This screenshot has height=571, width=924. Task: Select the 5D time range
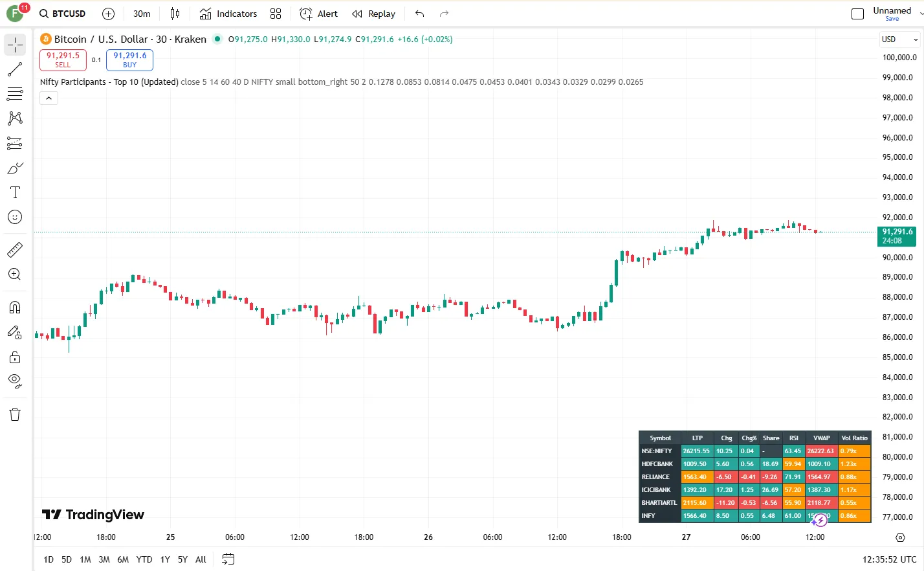67,559
